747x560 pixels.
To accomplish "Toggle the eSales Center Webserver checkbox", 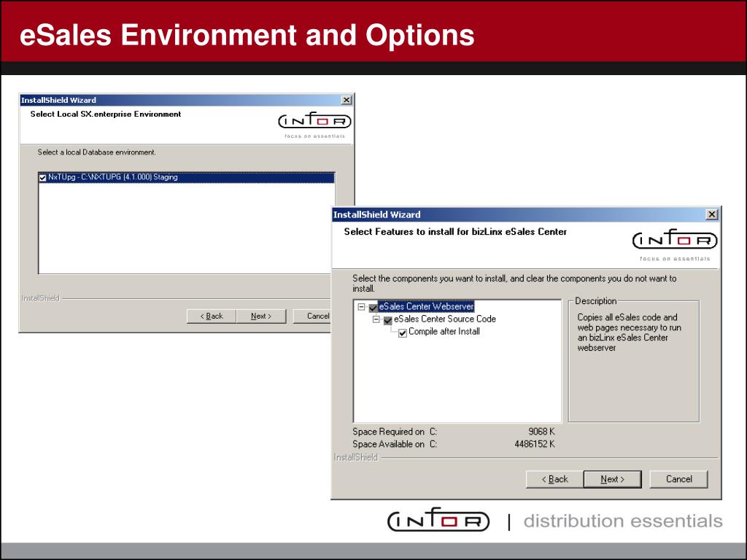I will pyautogui.click(x=373, y=308).
